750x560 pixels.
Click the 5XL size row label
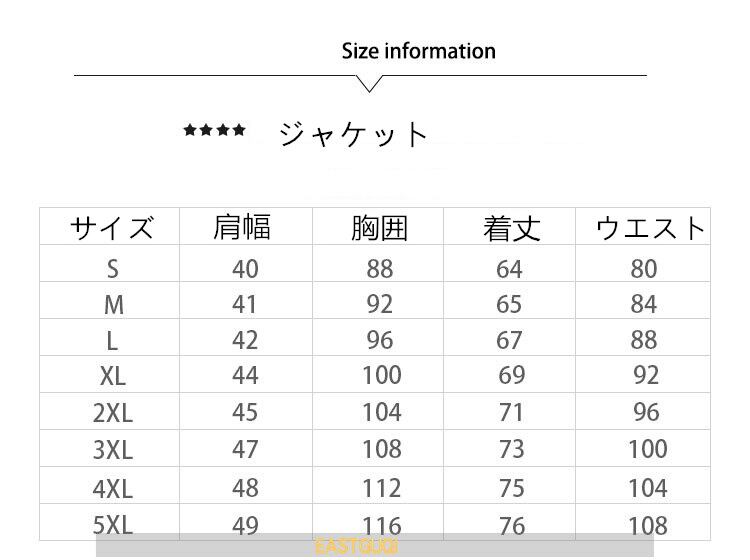pos(113,525)
